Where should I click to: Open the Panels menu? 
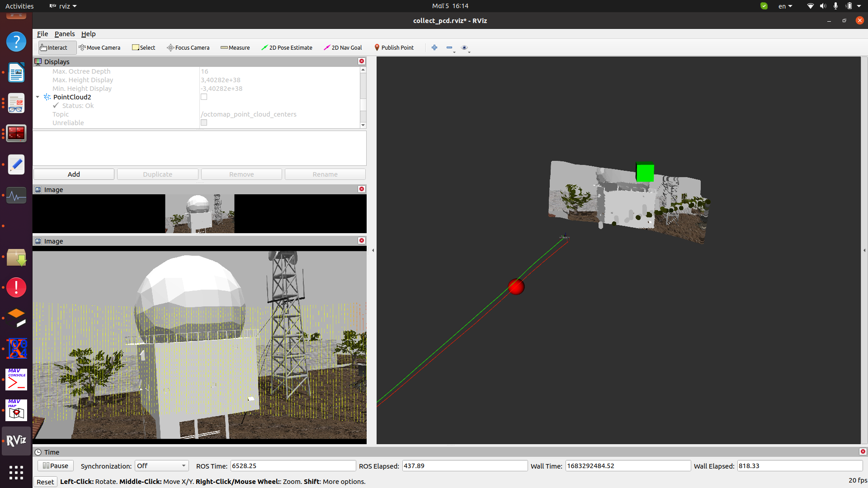pyautogui.click(x=65, y=34)
